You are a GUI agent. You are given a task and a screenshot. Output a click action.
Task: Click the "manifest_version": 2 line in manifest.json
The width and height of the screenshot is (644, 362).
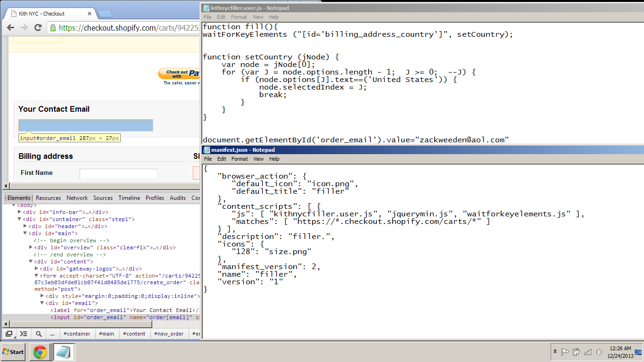[269, 266]
